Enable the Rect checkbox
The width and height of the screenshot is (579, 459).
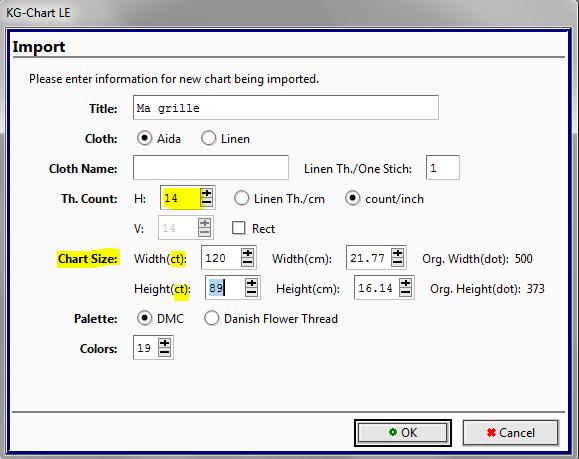pyautogui.click(x=239, y=228)
